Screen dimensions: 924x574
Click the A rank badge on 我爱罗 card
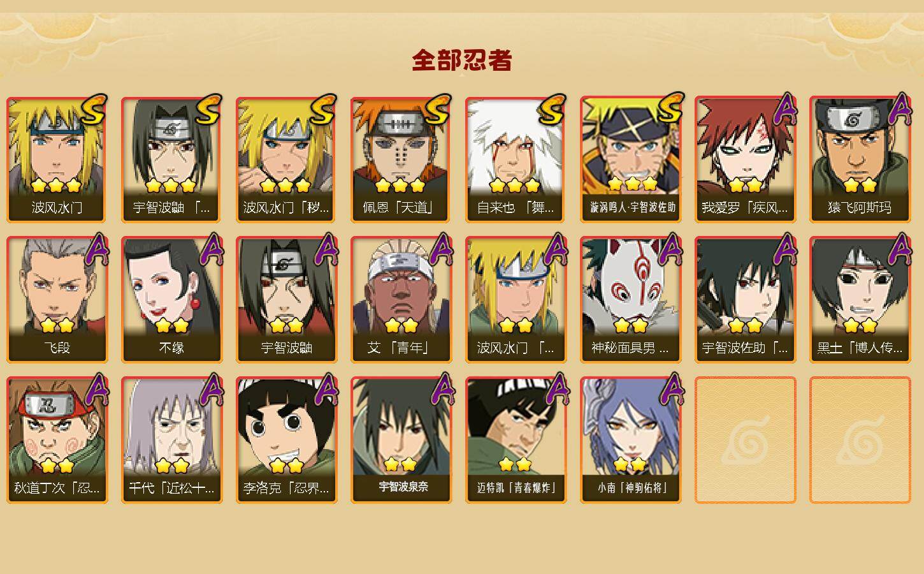tap(786, 110)
